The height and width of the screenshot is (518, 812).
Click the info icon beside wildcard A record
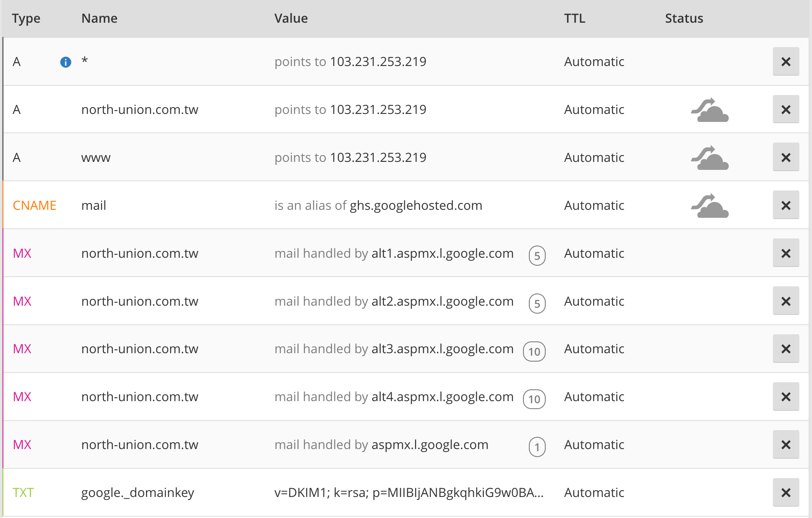pos(66,62)
